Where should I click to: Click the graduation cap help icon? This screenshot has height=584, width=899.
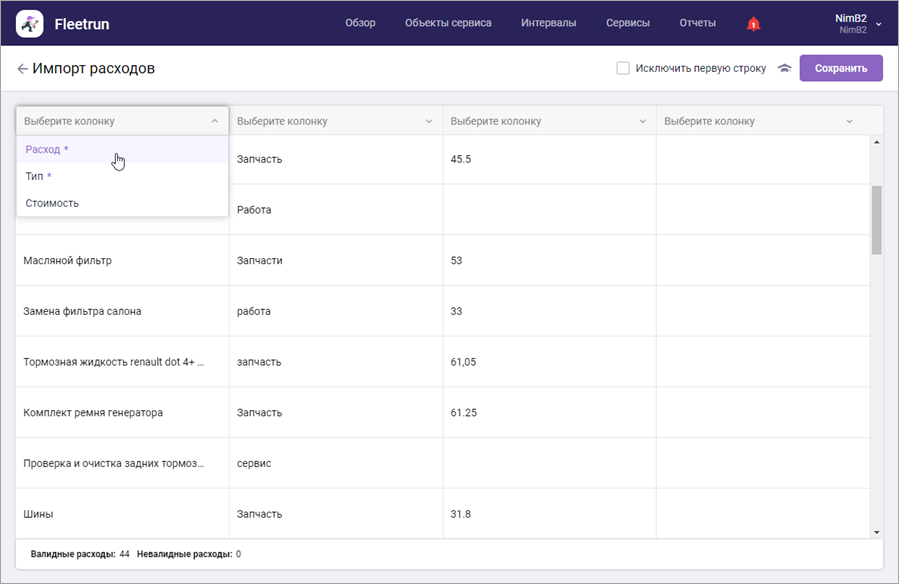pyautogui.click(x=785, y=69)
